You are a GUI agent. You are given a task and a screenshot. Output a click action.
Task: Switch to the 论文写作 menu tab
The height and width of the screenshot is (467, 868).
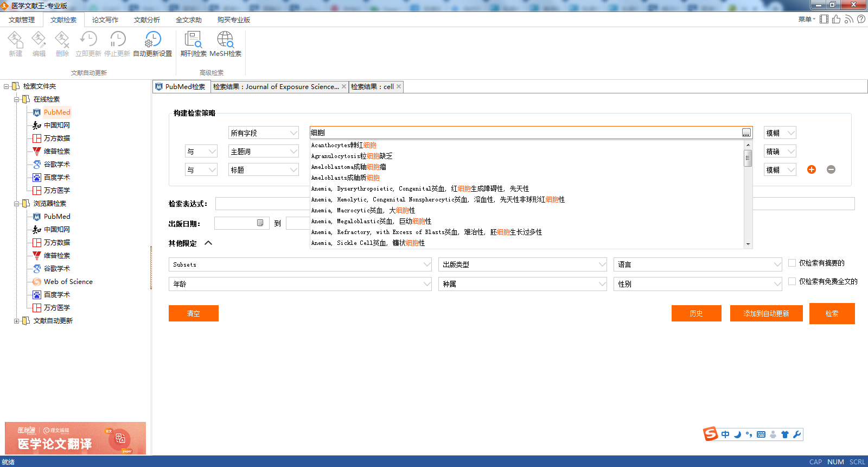[x=105, y=20]
